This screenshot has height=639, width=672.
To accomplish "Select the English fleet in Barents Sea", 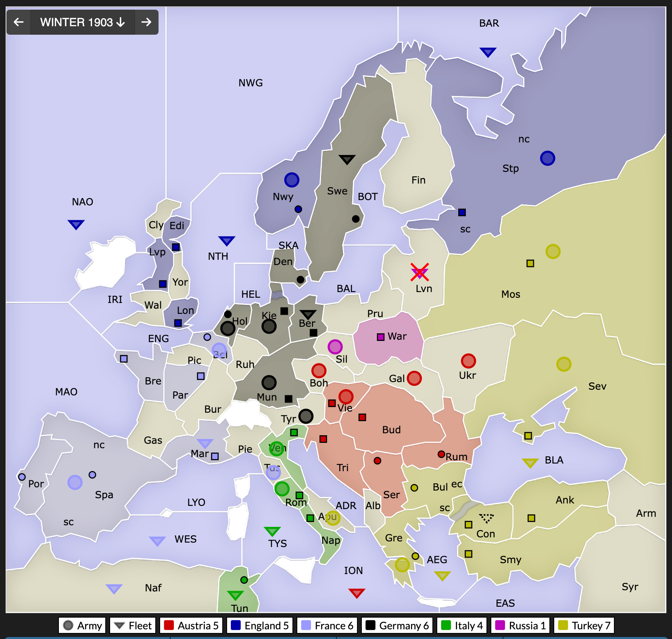I will pyautogui.click(x=488, y=52).
